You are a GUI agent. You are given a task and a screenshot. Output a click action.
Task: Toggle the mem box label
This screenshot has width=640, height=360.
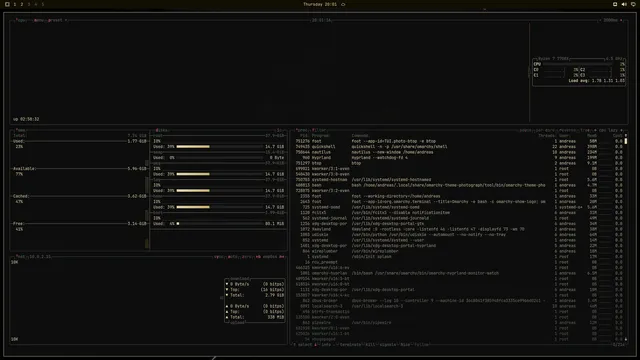click(20, 130)
